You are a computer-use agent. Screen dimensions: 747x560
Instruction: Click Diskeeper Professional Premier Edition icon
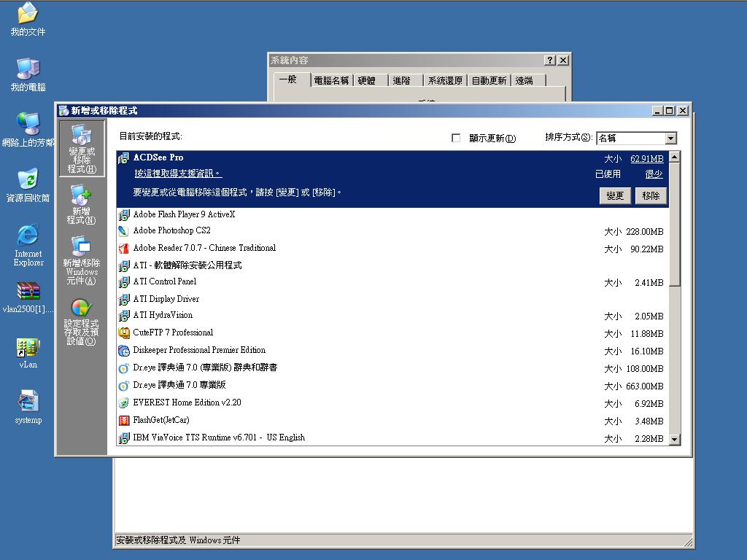tap(123, 351)
